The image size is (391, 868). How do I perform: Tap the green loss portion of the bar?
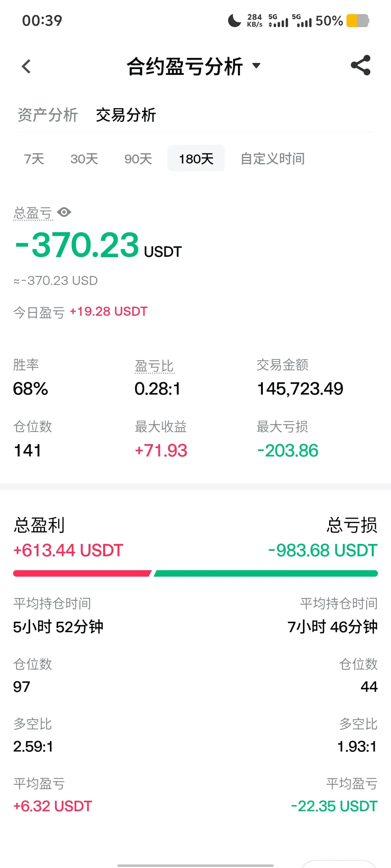click(266, 573)
